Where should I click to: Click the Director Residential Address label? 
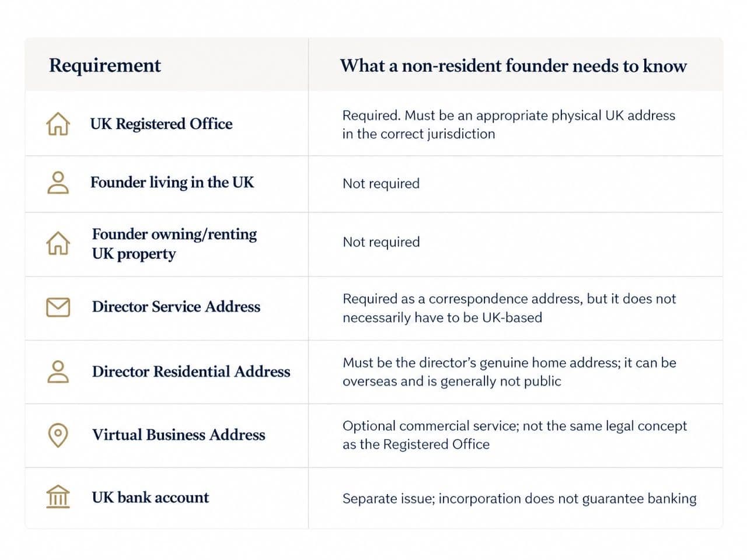(x=191, y=372)
